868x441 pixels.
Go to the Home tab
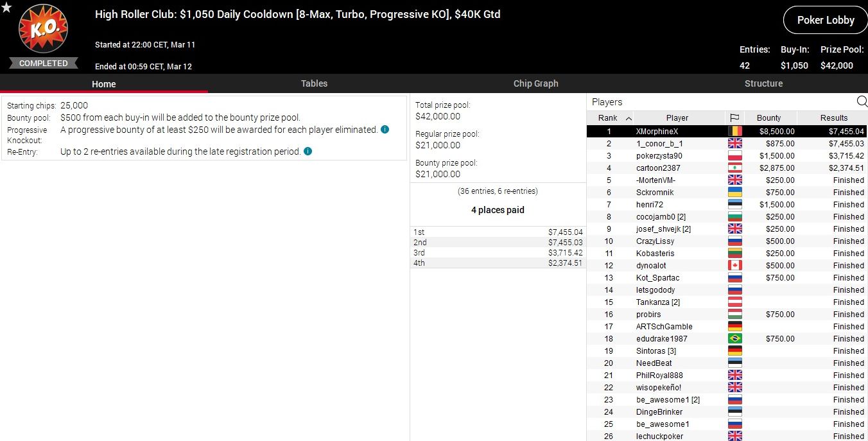point(103,84)
